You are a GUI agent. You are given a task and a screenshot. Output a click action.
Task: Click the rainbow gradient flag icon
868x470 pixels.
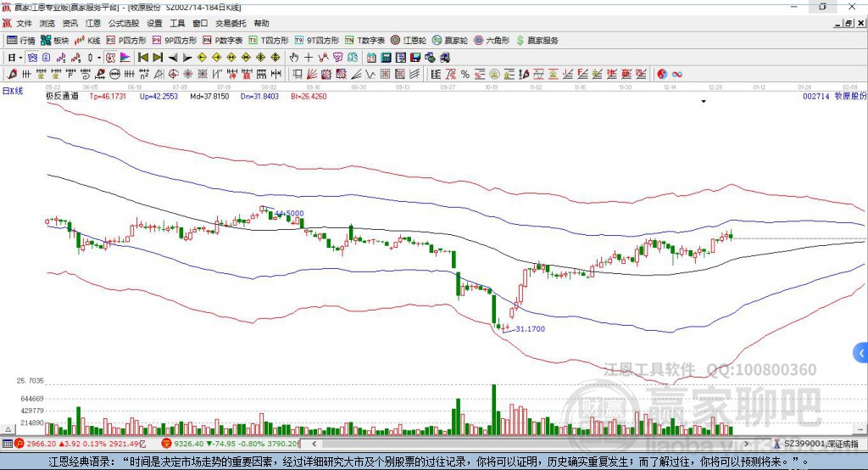click(125, 58)
